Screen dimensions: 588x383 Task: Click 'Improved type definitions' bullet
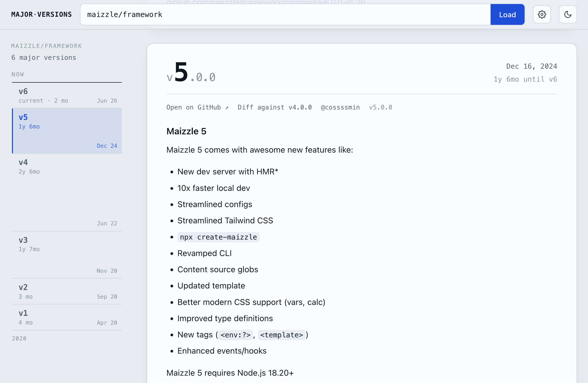225,318
